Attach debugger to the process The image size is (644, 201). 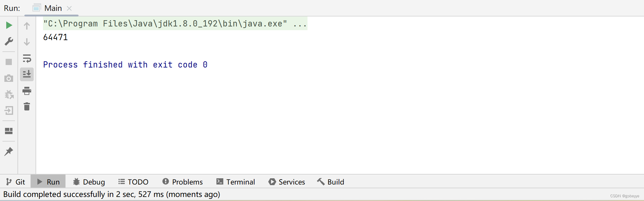pos(9,95)
